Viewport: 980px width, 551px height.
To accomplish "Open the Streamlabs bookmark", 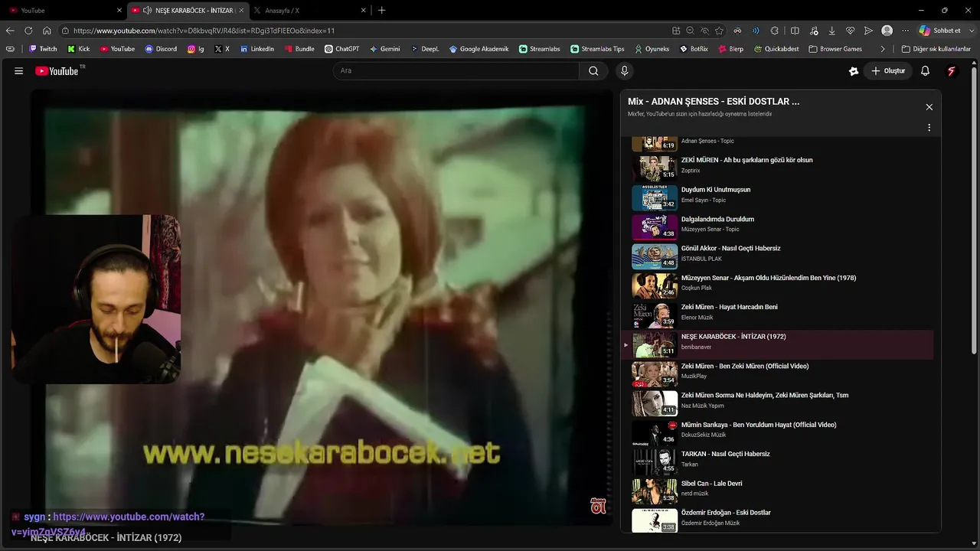I will (539, 49).
